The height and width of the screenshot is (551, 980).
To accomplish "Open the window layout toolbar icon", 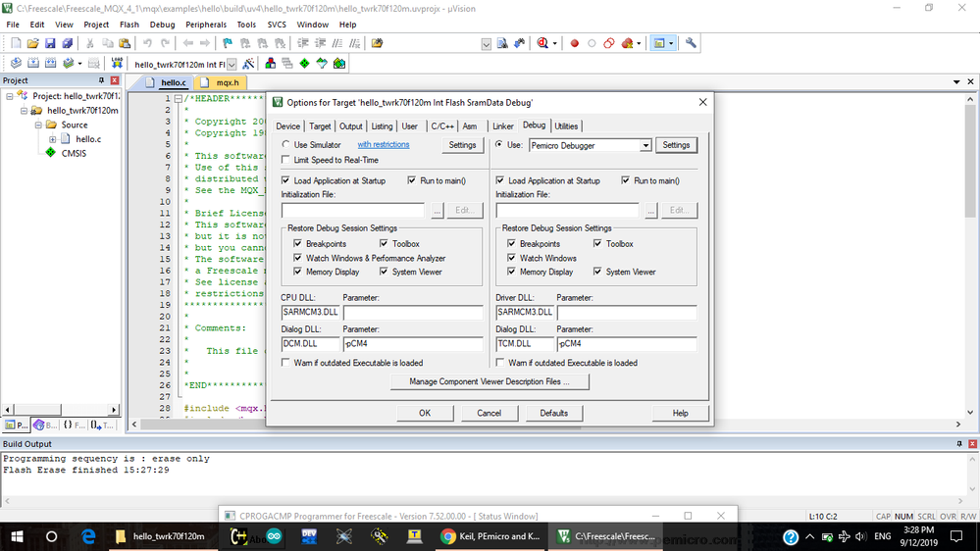I will [659, 43].
